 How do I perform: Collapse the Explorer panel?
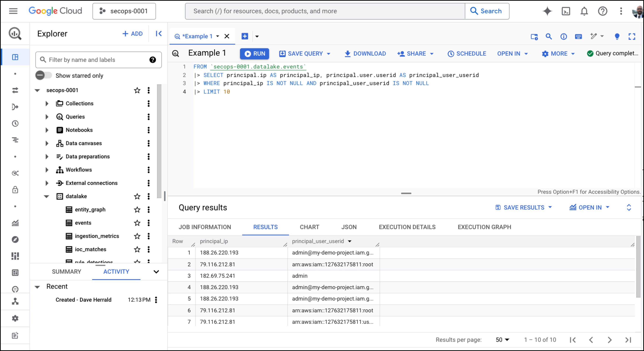tap(159, 34)
